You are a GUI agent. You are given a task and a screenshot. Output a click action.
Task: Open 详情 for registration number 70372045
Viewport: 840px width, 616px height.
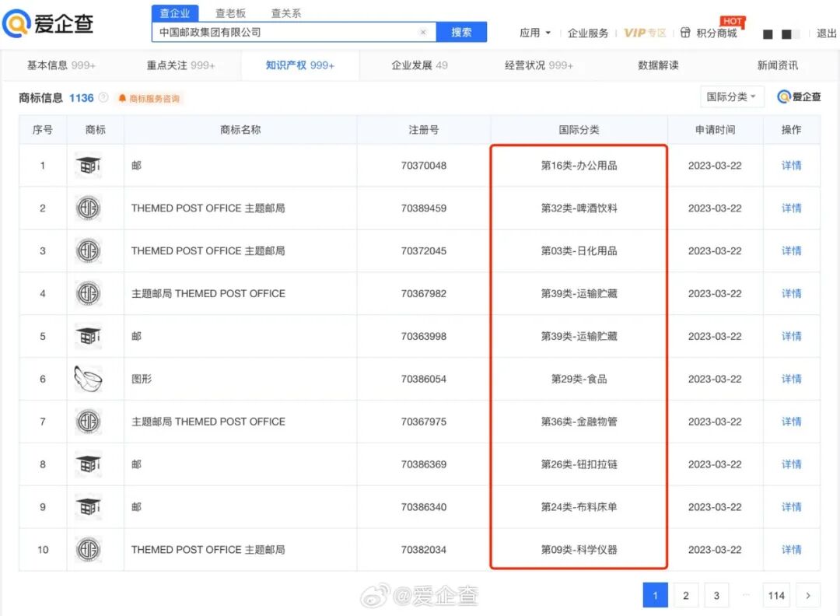791,250
